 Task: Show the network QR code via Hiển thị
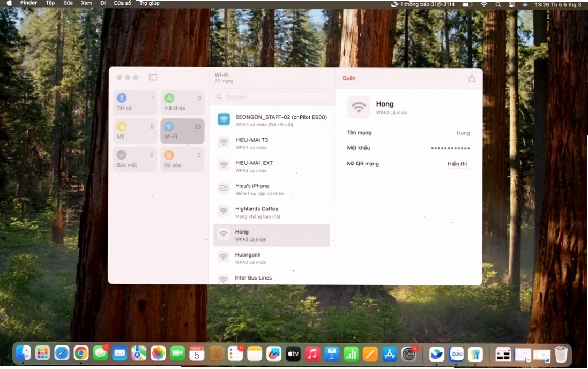(x=457, y=164)
